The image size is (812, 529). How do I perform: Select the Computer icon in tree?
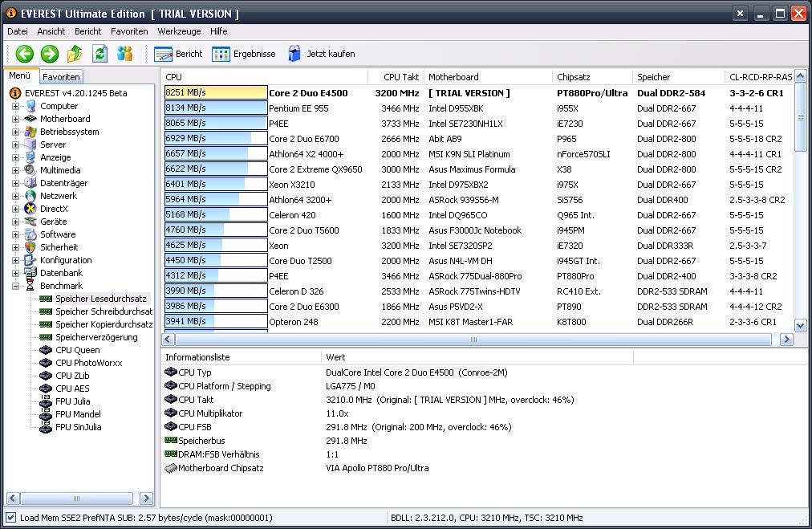[x=31, y=106]
